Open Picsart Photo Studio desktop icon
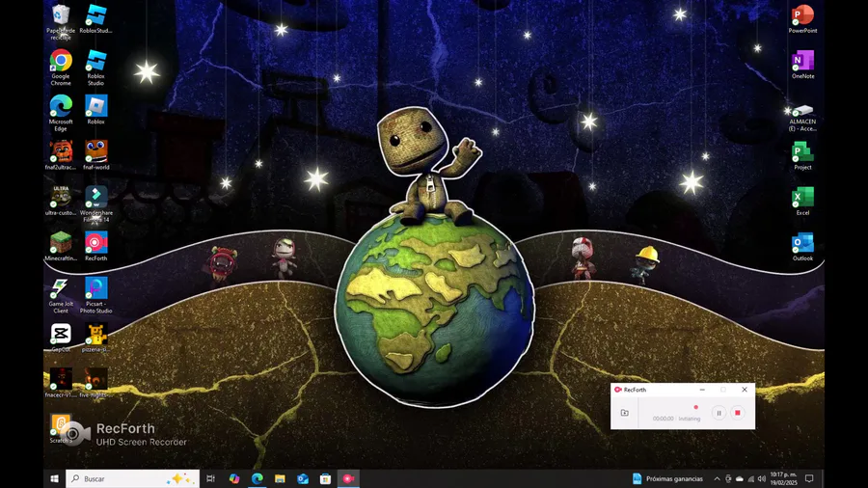This screenshot has width=868, height=488. click(95, 295)
